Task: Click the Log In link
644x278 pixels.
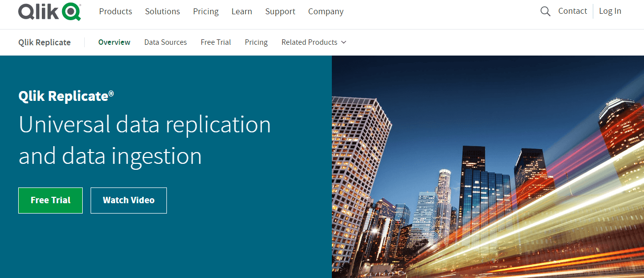Action: click(610, 11)
